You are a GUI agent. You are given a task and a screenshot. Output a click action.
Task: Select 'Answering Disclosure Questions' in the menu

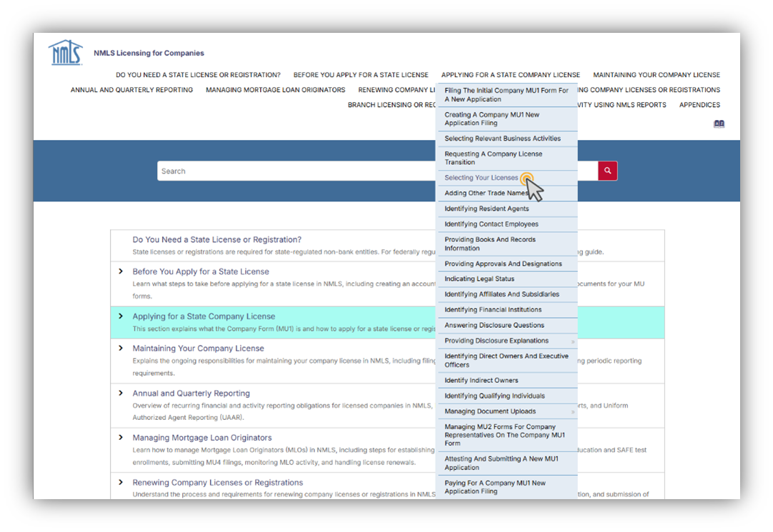494,325
